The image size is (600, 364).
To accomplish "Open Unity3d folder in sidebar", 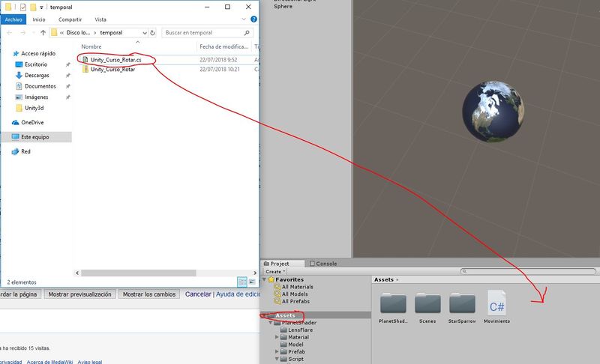I will tap(34, 108).
